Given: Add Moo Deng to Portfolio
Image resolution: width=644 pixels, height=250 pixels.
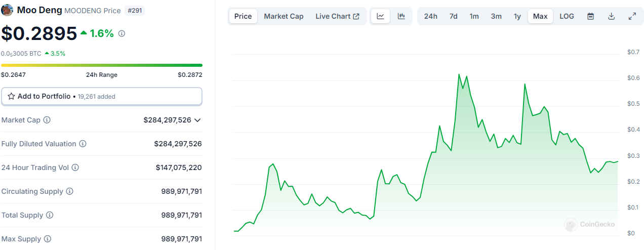Looking at the screenshot, I should (102, 96).
